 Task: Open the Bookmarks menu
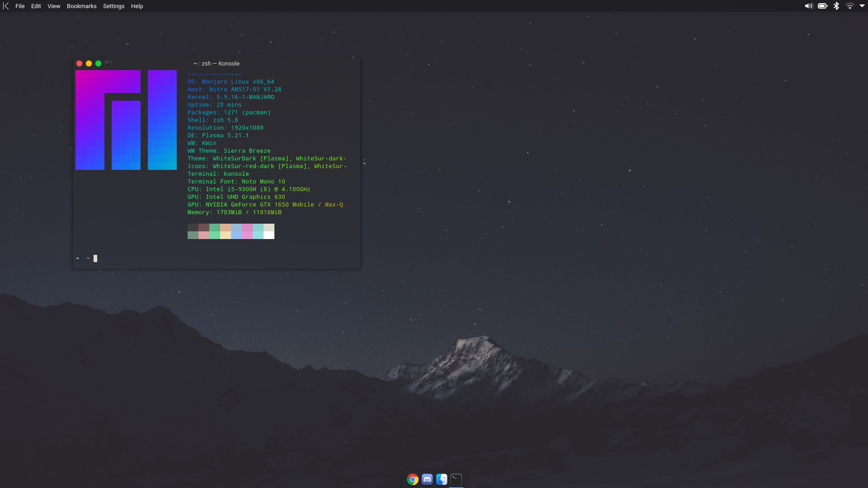click(81, 6)
